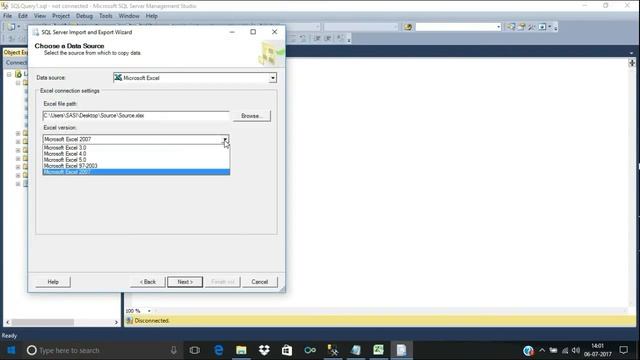The image size is (640, 360).
Task: Open the Debug menu in Management Studio
Action: pyautogui.click(x=84, y=16)
